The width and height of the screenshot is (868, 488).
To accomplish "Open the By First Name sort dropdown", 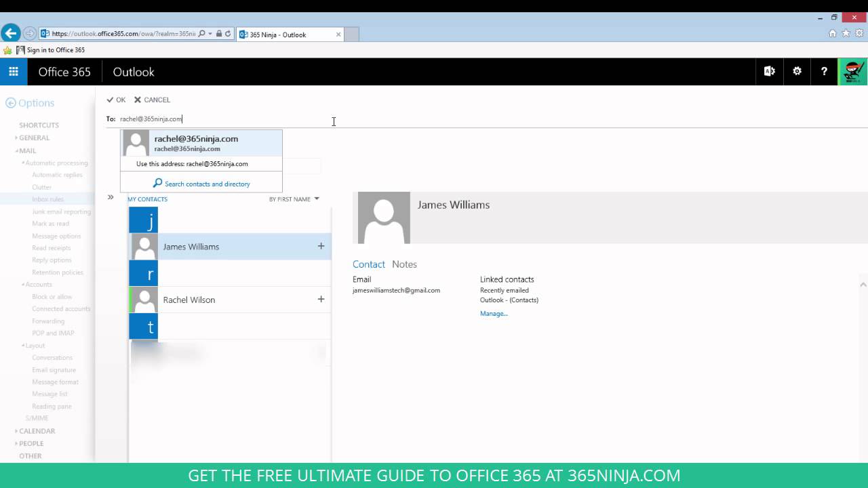I will tap(294, 199).
